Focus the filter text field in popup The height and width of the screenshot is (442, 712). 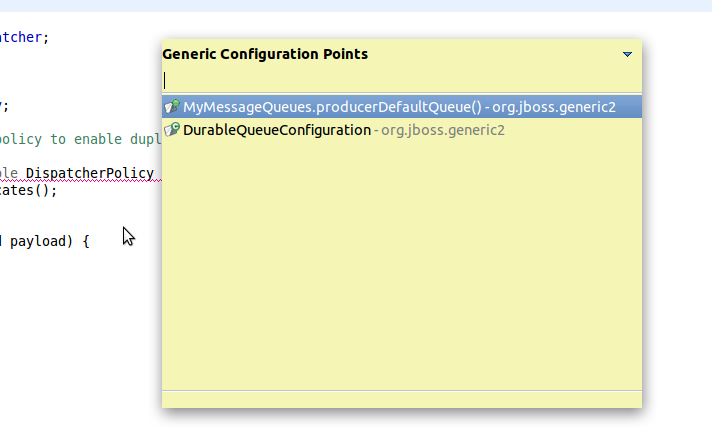pyautogui.click(x=400, y=80)
